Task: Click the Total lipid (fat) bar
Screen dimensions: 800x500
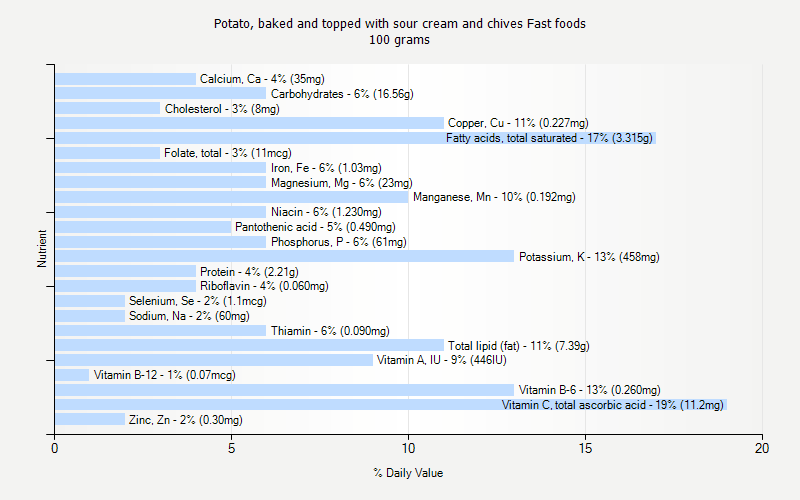Action: (x=249, y=345)
